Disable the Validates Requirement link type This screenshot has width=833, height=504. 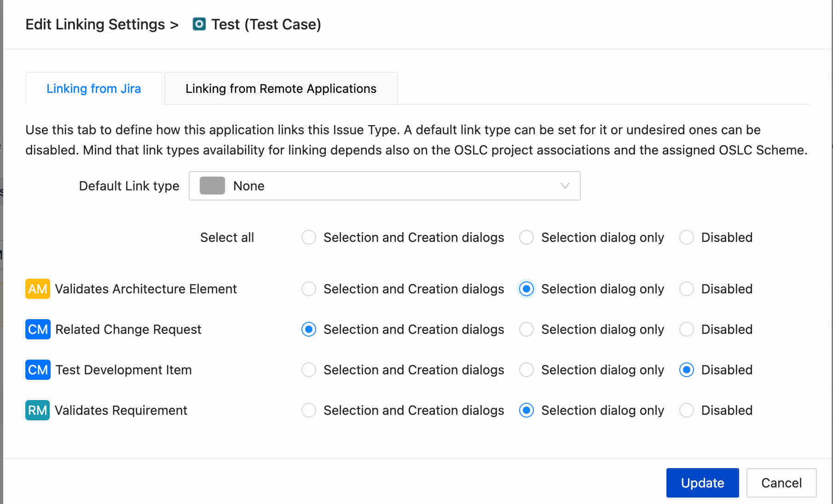pyautogui.click(x=687, y=410)
